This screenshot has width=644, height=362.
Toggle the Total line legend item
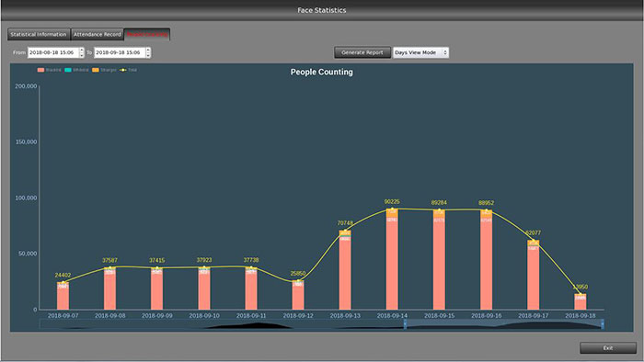click(128, 70)
